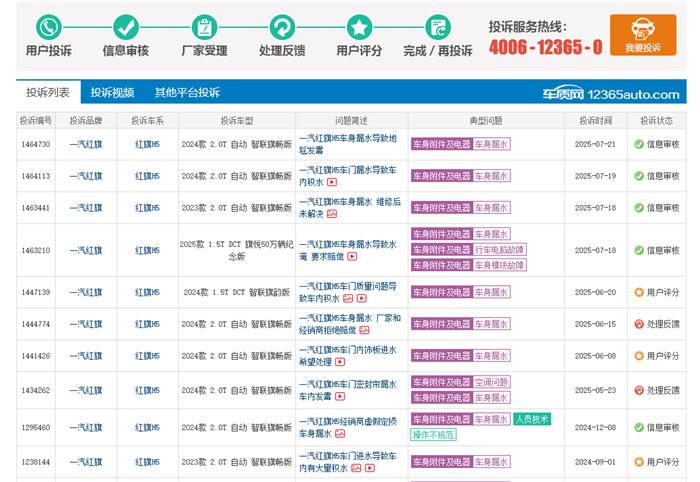Click the 完成/再投诉 document step icon
Viewport: 700px width, 482px height.
[x=437, y=28]
